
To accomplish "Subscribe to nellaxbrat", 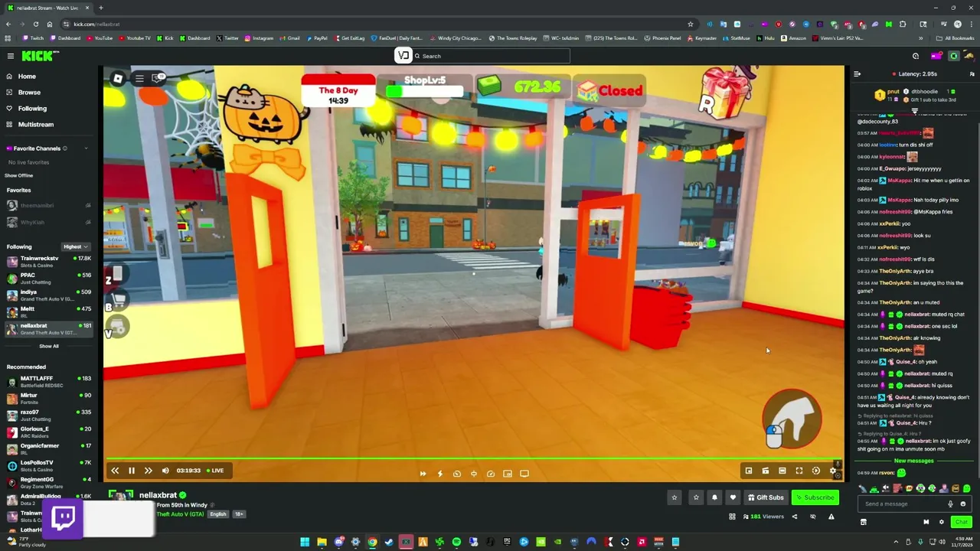I will click(815, 497).
